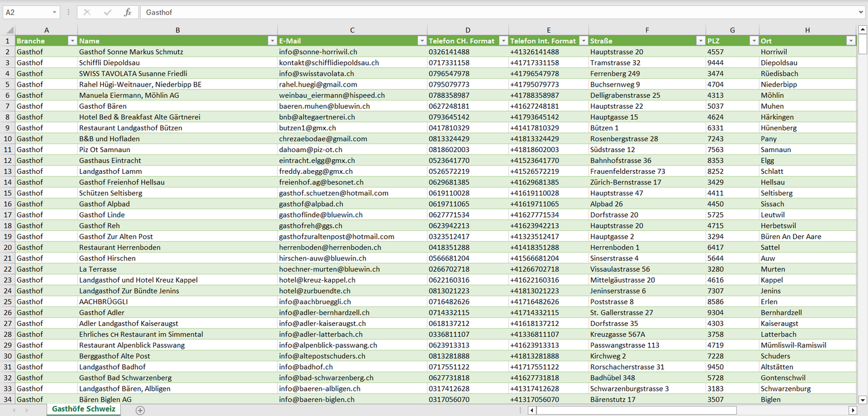Image resolution: width=868 pixels, height=416 pixels.
Task: Click the Insert Function fx icon
Action: tap(127, 12)
